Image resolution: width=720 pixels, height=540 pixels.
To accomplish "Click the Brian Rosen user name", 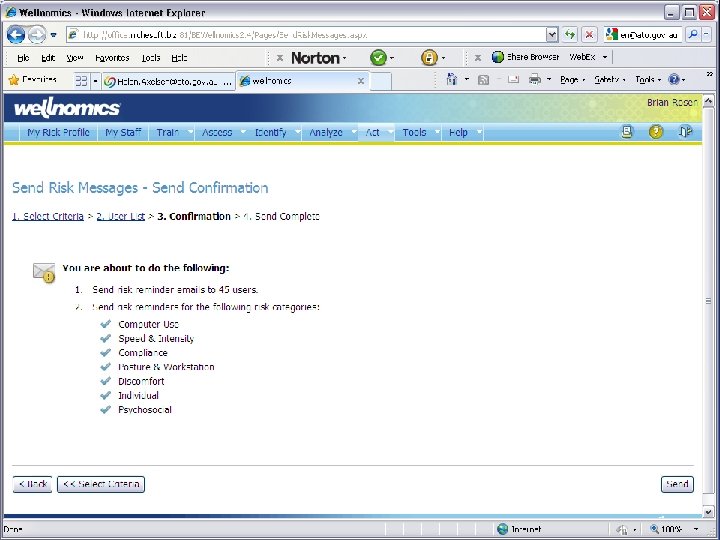I will click(672, 102).
